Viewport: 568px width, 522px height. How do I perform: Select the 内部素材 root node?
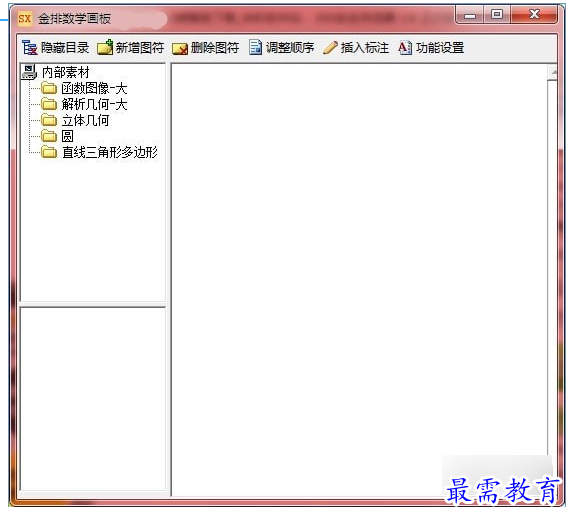click(66, 72)
